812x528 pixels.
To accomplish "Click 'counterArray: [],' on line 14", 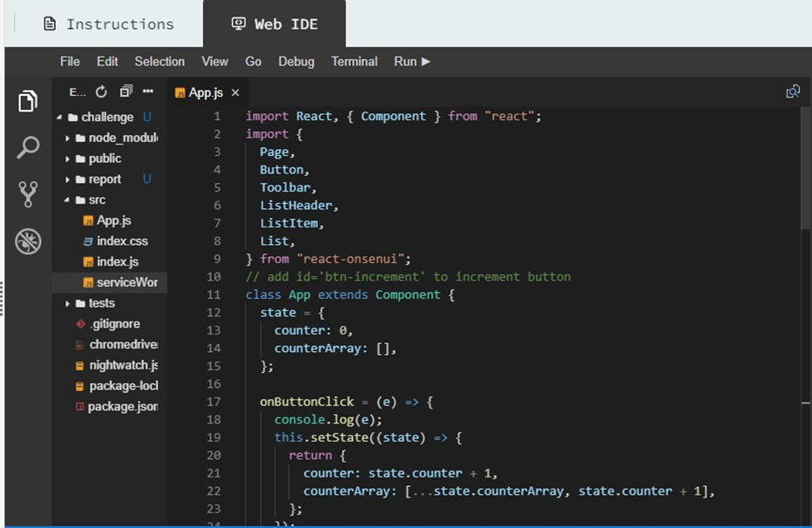I will click(x=335, y=349).
